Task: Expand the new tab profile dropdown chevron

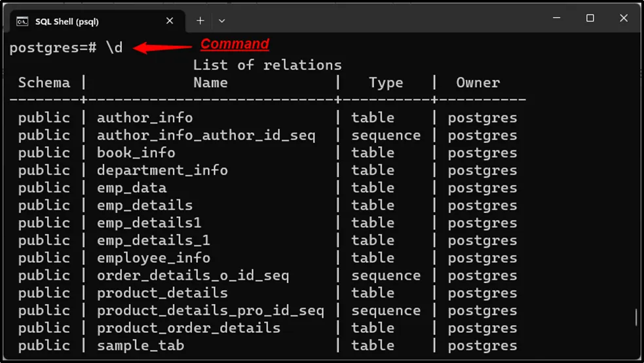Action: (x=221, y=21)
